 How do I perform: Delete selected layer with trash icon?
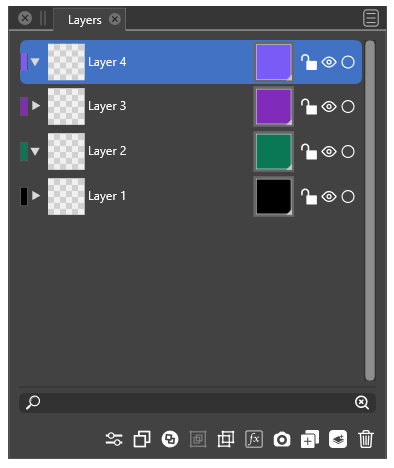point(366,439)
